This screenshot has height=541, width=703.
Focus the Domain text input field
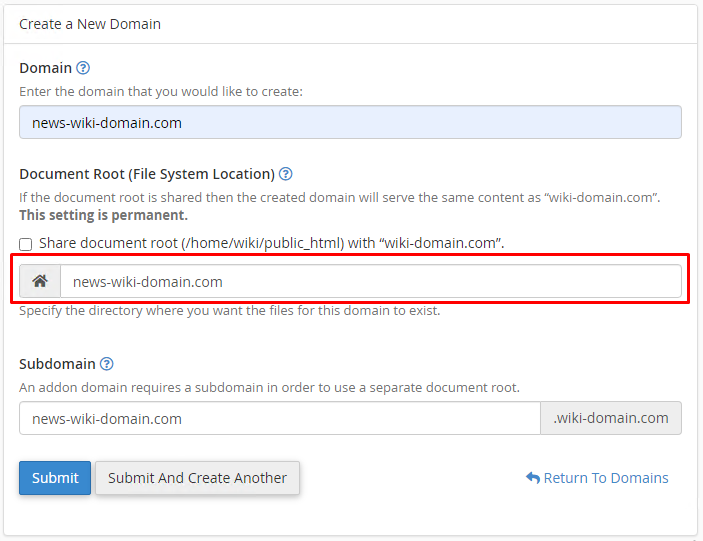coord(350,122)
